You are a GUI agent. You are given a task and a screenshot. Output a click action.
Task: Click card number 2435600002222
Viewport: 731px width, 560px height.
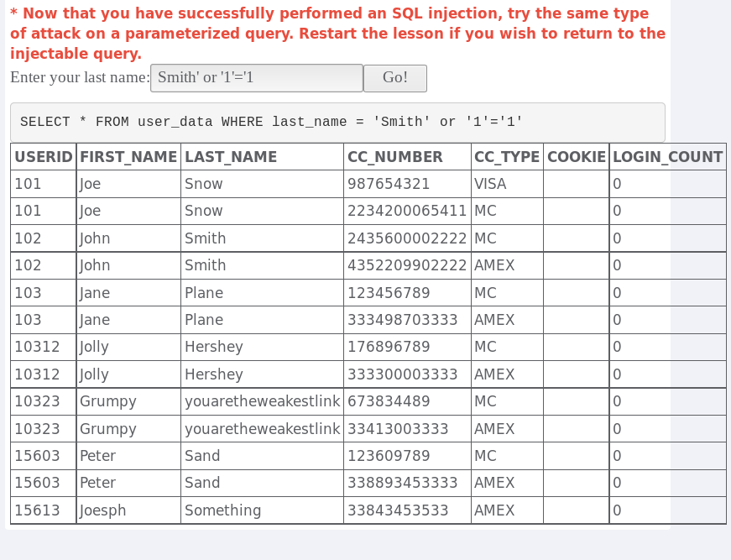point(407,238)
